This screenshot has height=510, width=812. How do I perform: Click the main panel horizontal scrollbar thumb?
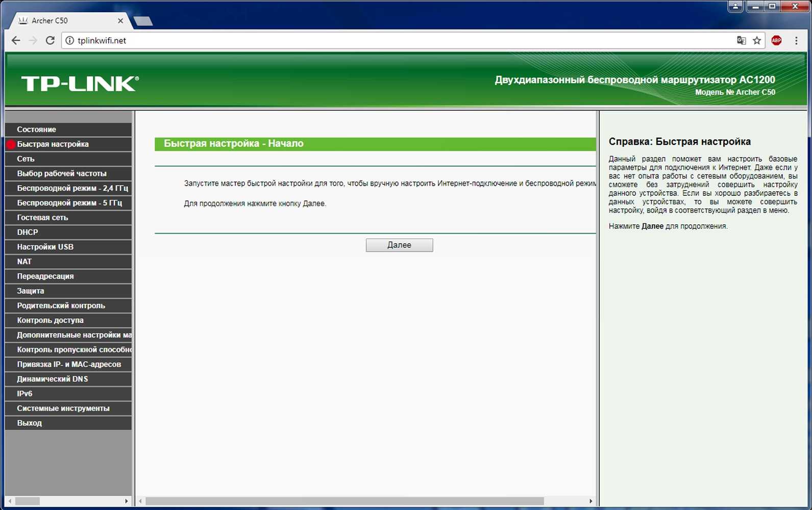(x=345, y=501)
